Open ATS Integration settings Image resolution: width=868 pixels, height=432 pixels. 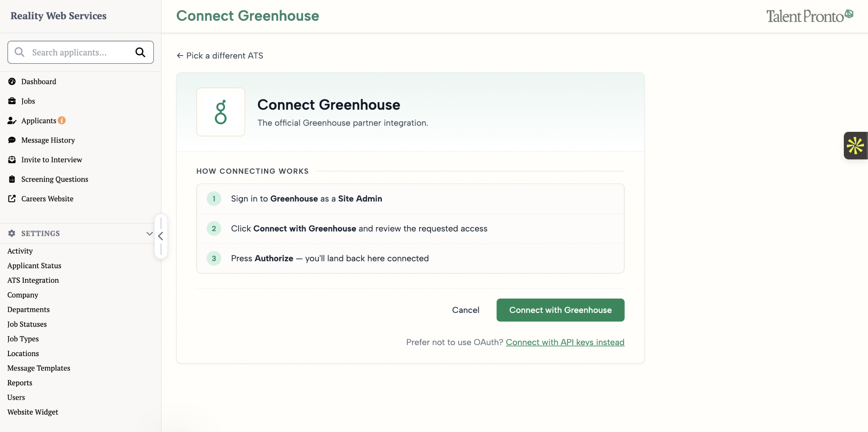coord(33,280)
